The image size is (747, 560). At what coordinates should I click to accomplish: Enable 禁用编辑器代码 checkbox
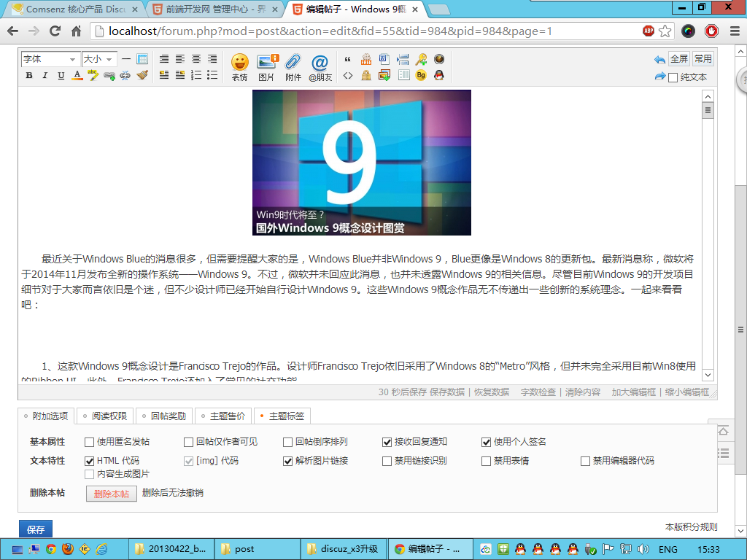pyautogui.click(x=585, y=461)
